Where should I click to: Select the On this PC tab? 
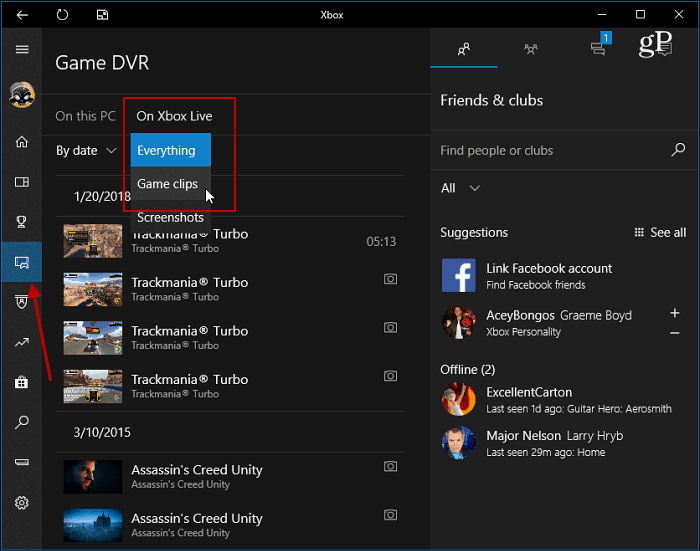(x=85, y=116)
